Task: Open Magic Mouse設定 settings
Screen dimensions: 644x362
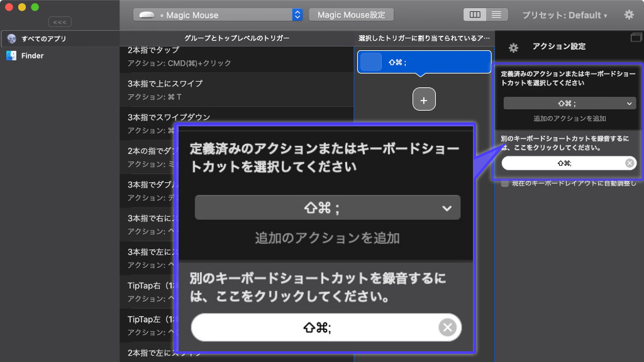Action: 351,15
